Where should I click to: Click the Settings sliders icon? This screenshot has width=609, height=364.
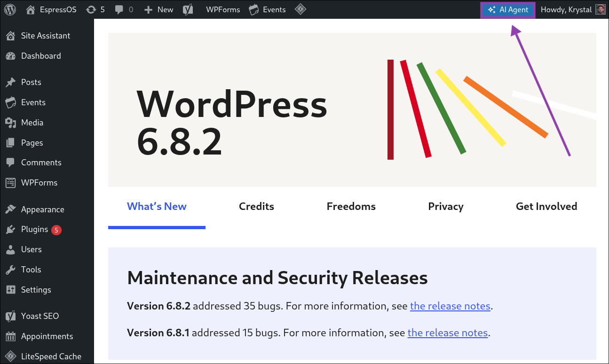pyautogui.click(x=10, y=290)
